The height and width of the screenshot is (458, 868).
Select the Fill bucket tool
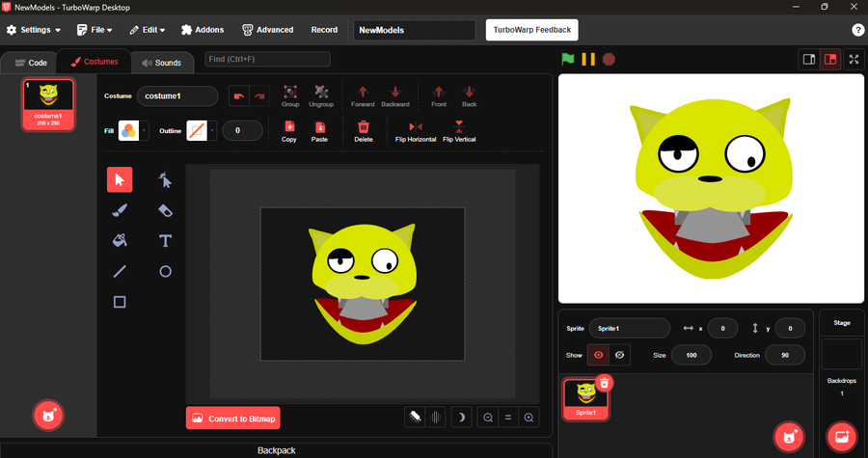pos(120,241)
